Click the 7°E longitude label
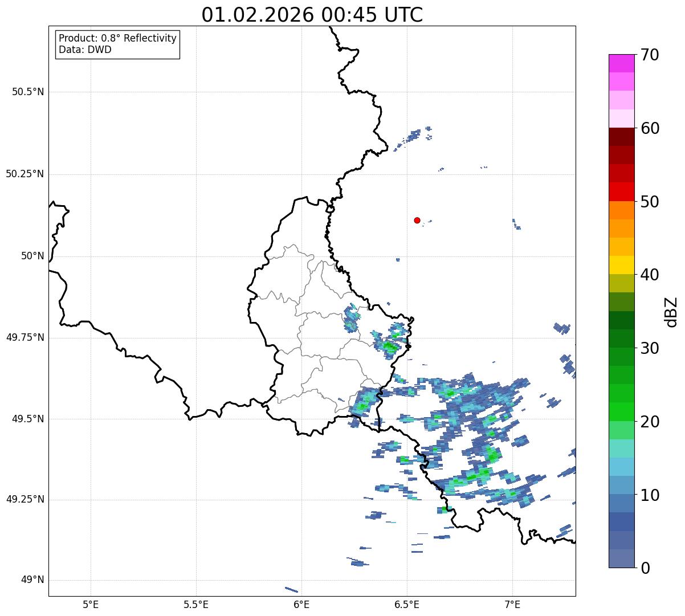Screen dimensions: 685x616 coord(512,604)
